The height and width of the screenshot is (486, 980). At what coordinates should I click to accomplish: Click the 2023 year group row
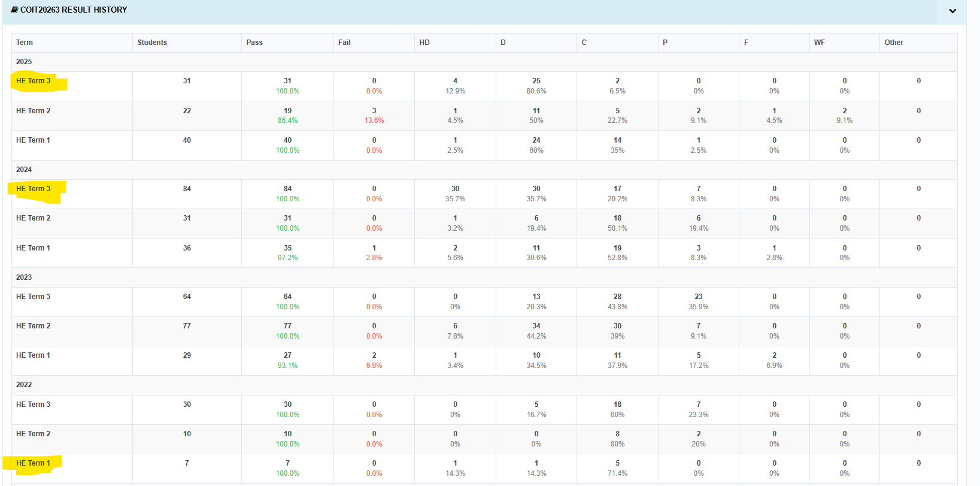point(484,277)
